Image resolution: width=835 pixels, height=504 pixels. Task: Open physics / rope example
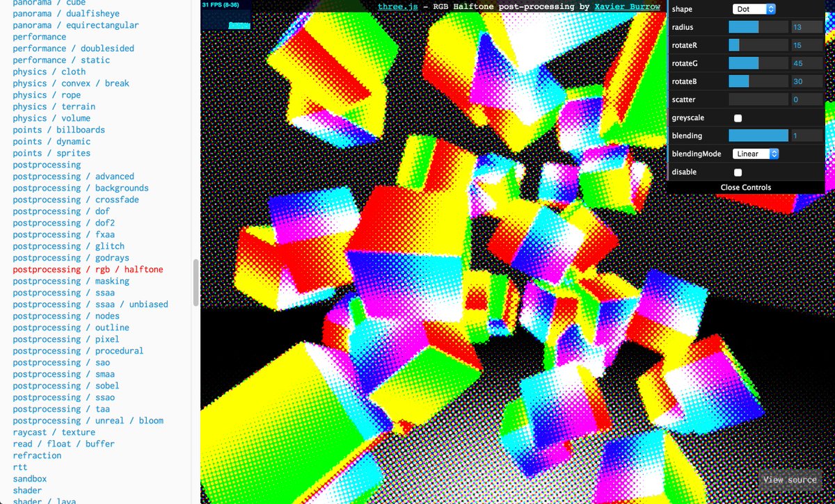[x=47, y=95]
